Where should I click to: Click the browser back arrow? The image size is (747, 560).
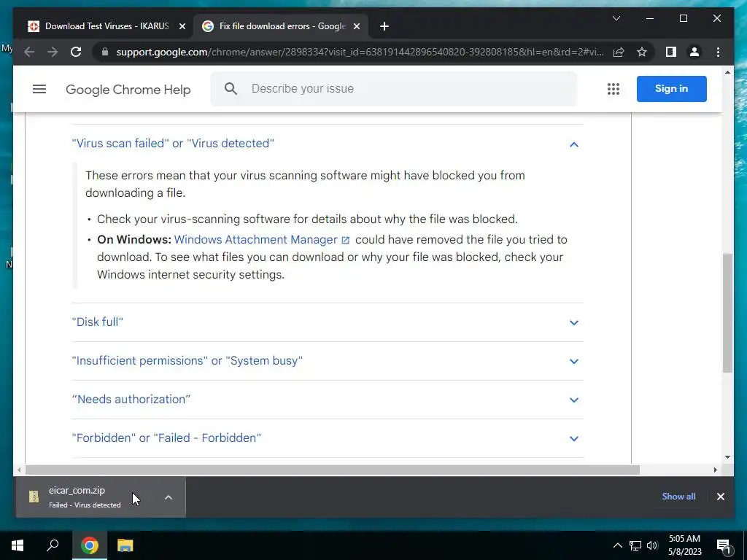click(x=29, y=52)
